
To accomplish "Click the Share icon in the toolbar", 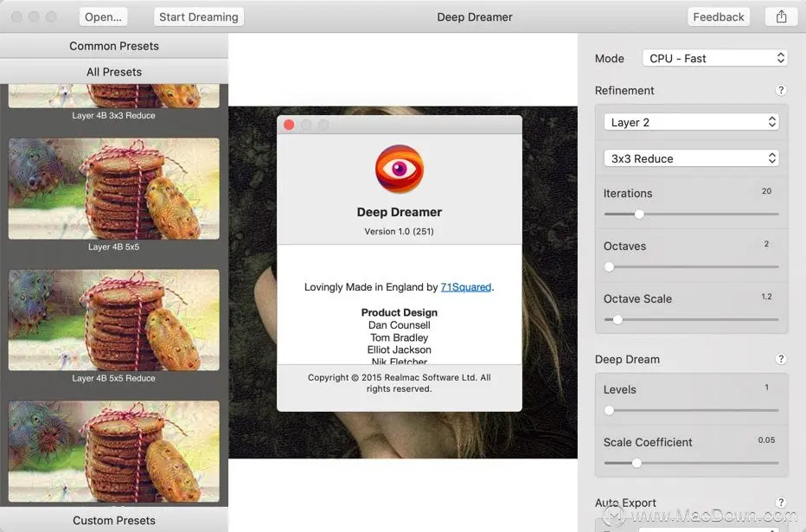I will coord(781,16).
